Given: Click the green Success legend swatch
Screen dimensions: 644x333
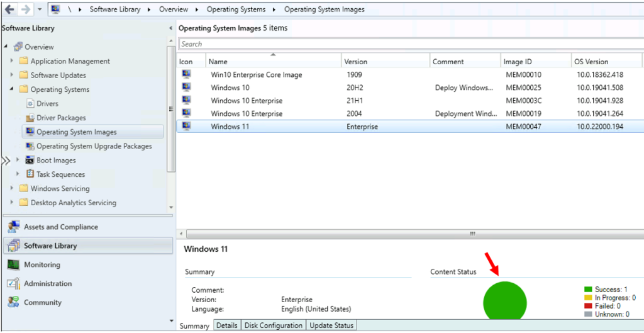Looking at the screenshot, I should click(587, 290).
